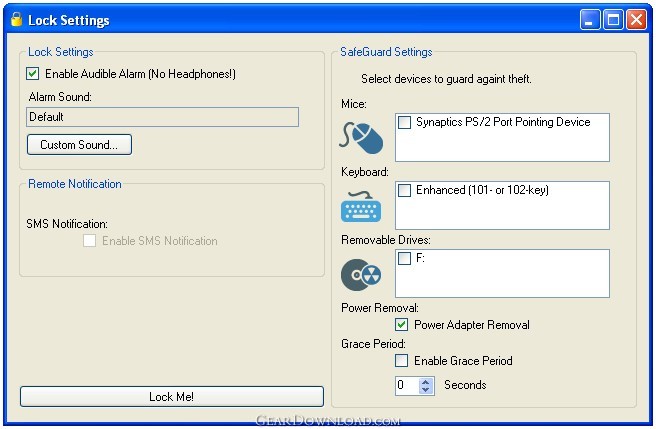
Task: Maximize the Lock Settings window
Action: coord(613,20)
